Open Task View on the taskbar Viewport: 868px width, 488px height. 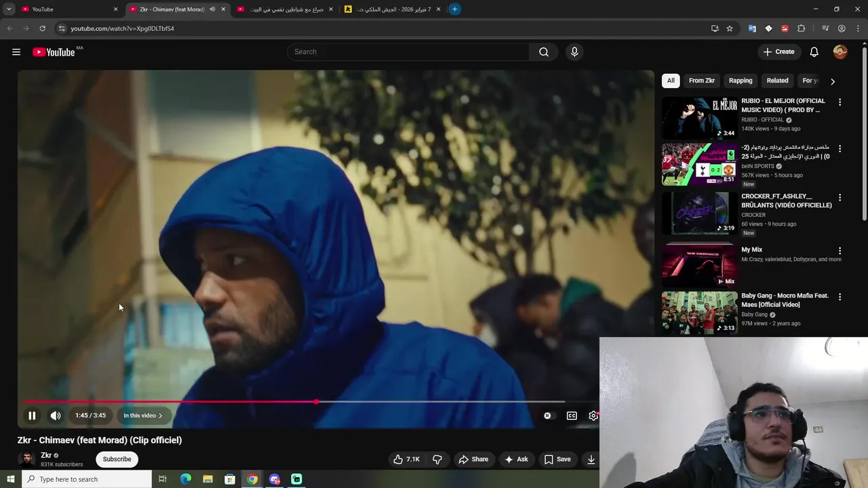pyautogui.click(x=163, y=479)
